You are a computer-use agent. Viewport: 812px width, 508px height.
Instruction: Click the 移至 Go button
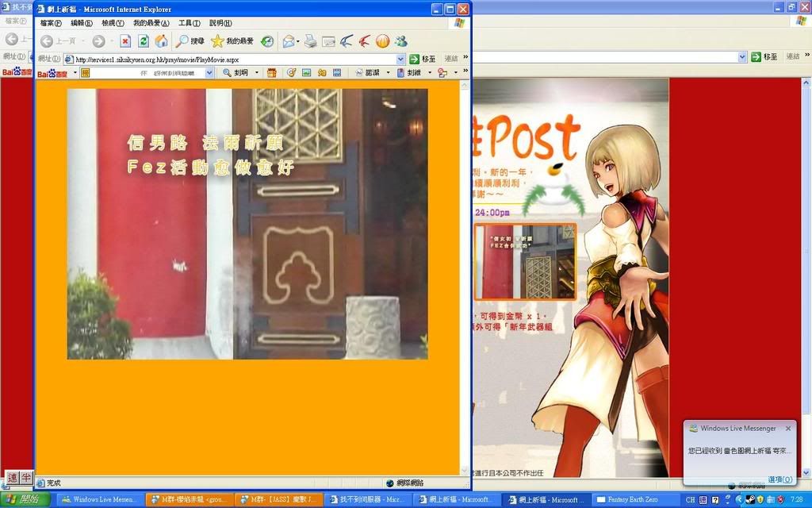click(423, 59)
